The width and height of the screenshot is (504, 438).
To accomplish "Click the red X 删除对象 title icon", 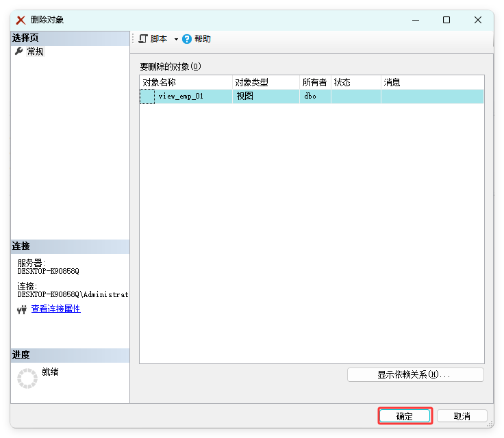I will (x=21, y=20).
